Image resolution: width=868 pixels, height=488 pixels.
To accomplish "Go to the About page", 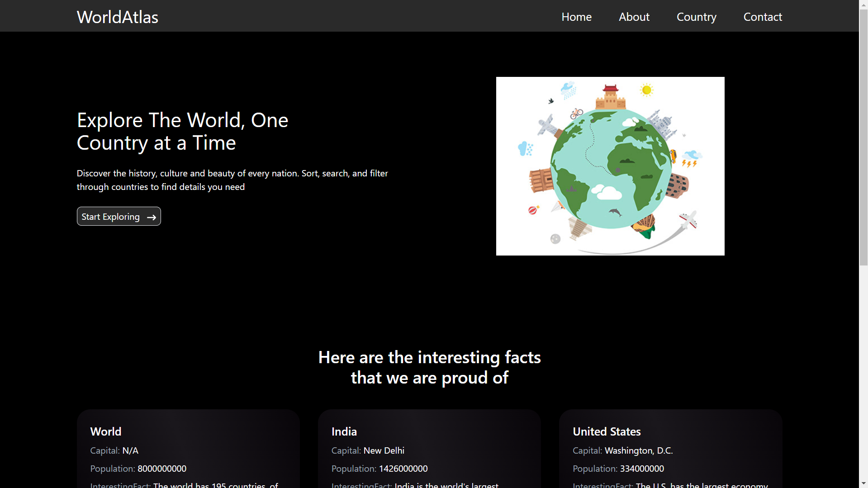I will pos(634,17).
